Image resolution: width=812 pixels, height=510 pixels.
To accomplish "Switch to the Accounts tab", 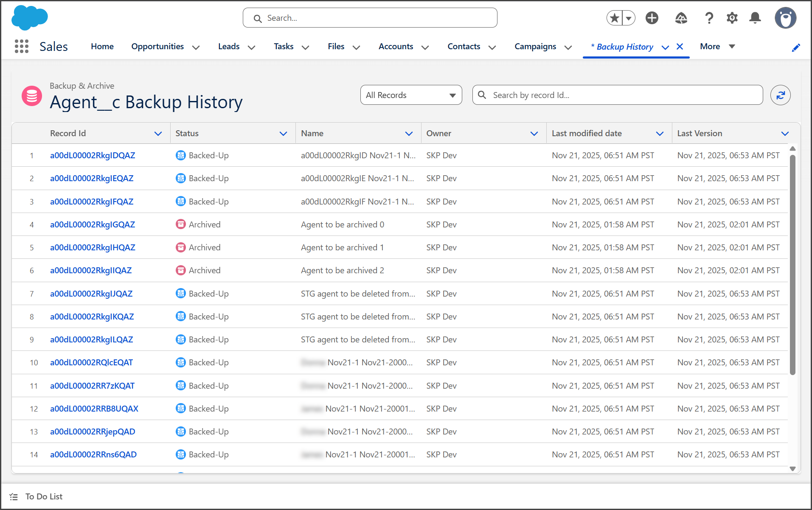I will [x=396, y=46].
